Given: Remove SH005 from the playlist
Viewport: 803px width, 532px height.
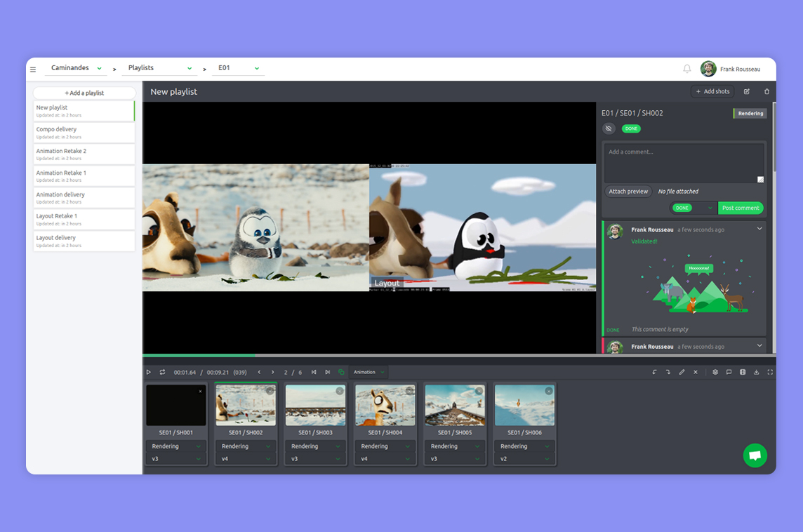Looking at the screenshot, I should (x=479, y=391).
